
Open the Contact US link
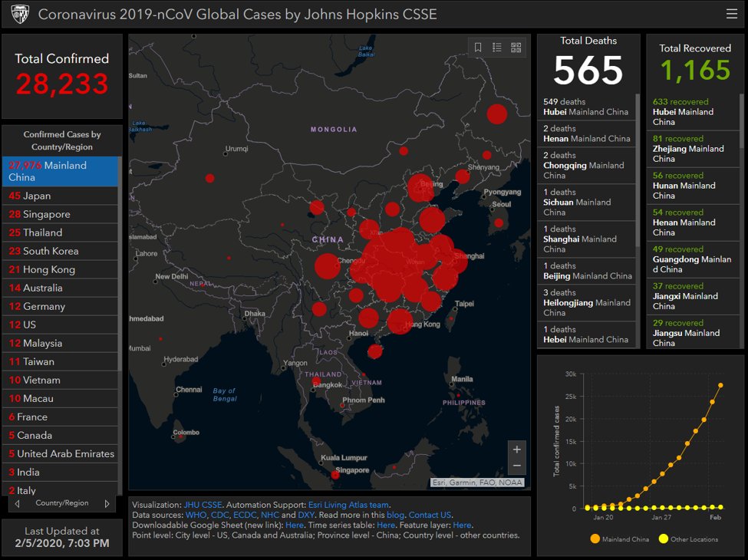click(430, 515)
